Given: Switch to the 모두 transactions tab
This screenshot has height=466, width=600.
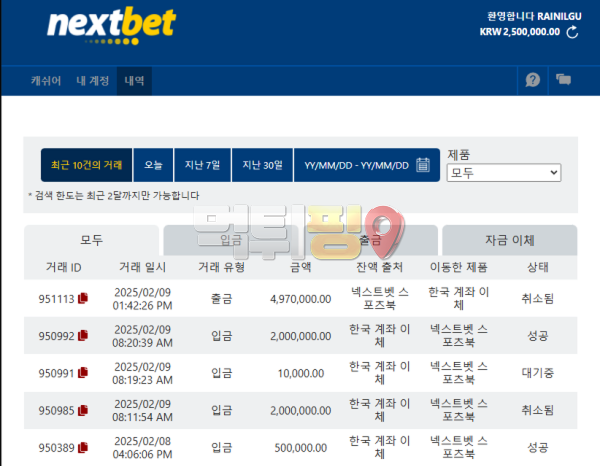Looking at the screenshot, I should tap(91, 240).
